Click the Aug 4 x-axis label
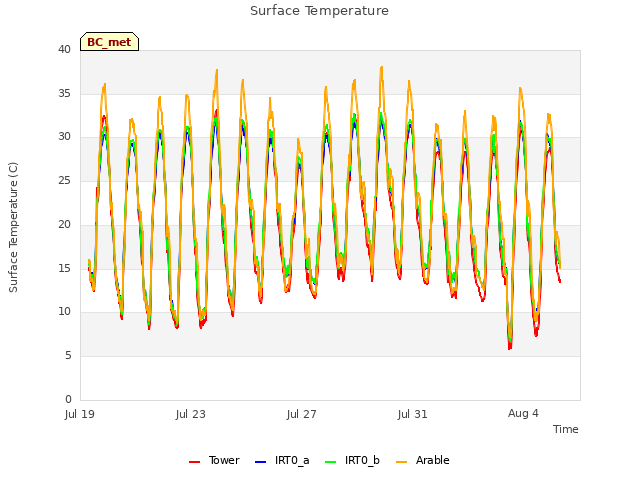The image size is (640, 480). (523, 413)
